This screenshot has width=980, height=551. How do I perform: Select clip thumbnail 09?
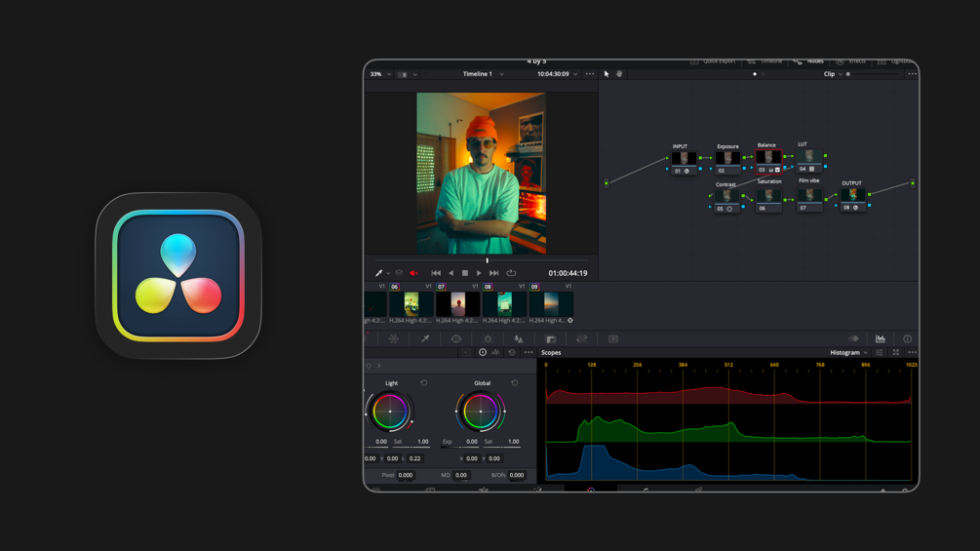[x=551, y=304]
